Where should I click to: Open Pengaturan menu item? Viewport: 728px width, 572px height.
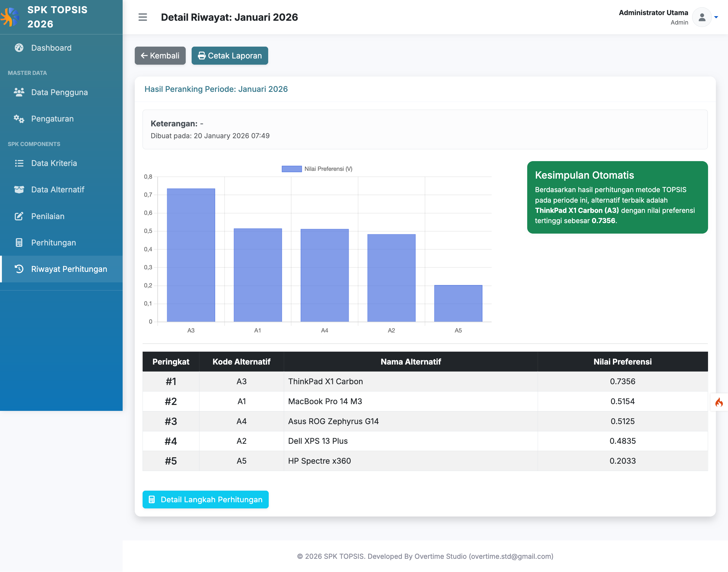coord(61,119)
